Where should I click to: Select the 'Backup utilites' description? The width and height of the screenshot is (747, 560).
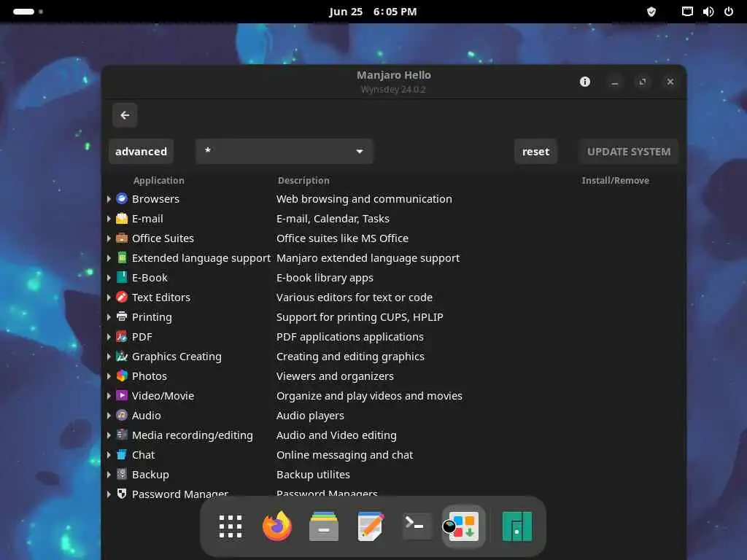tap(313, 475)
